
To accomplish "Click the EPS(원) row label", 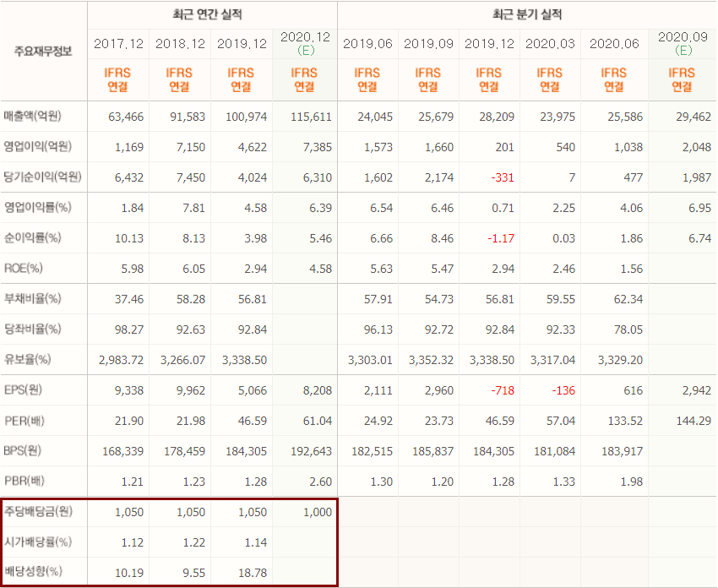I will 23,389.
